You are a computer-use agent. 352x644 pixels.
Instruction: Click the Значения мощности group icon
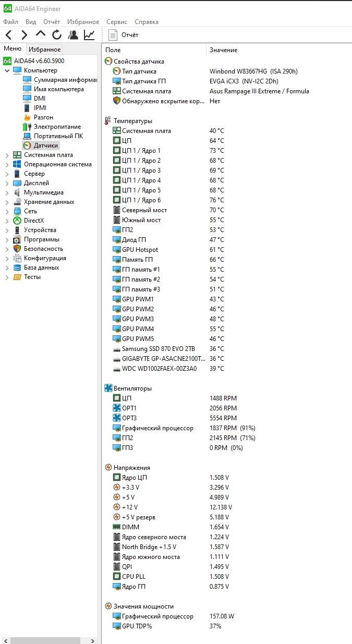108,606
